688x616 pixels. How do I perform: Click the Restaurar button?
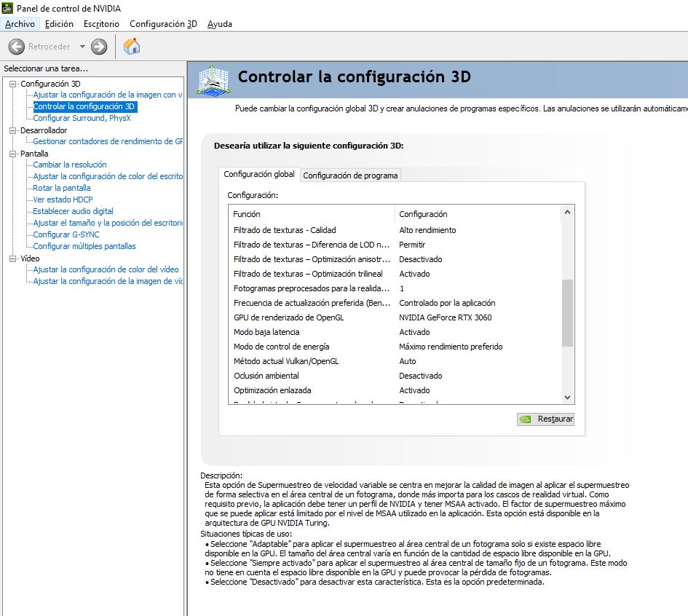[x=545, y=419]
